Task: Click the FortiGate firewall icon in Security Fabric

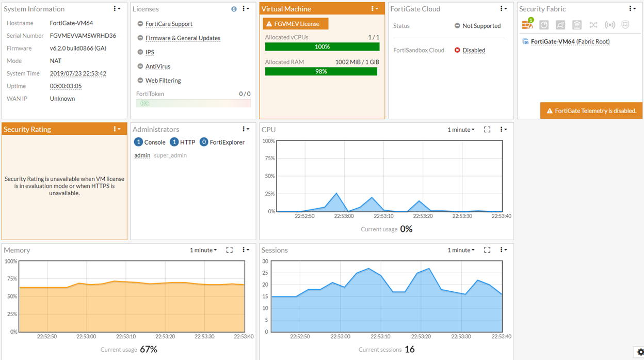Action: (527, 25)
